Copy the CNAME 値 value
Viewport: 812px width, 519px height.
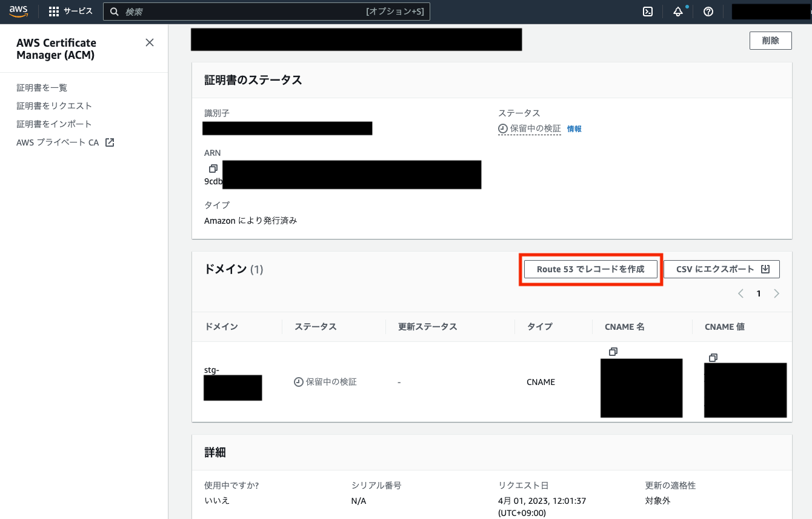[713, 358]
